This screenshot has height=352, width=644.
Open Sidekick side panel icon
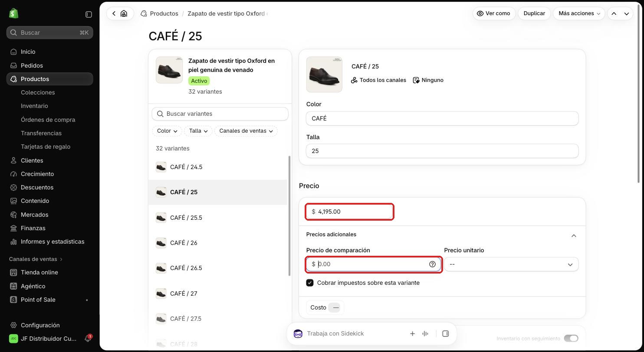pos(445,333)
